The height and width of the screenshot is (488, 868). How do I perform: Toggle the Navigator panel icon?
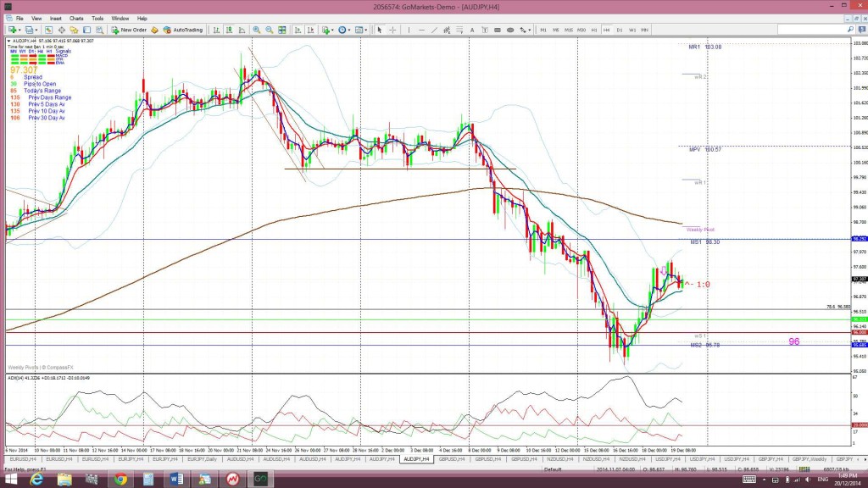[x=75, y=30]
